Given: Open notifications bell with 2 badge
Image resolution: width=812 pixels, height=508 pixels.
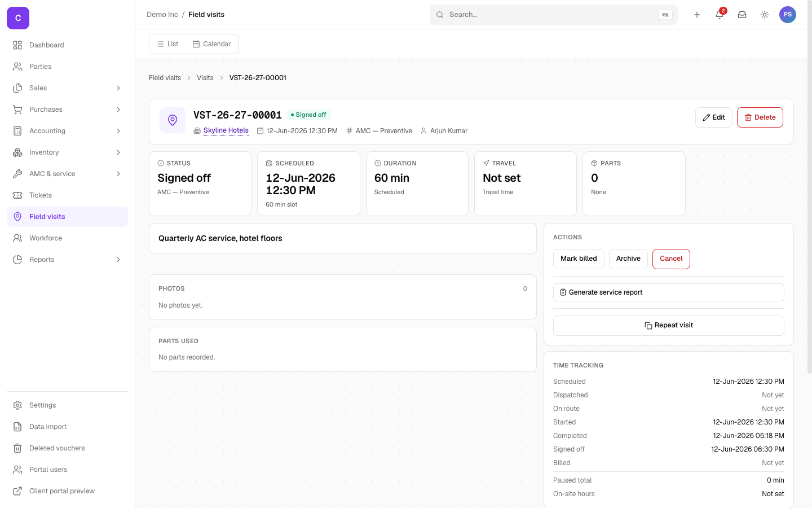Looking at the screenshot, I should (720, 15).
